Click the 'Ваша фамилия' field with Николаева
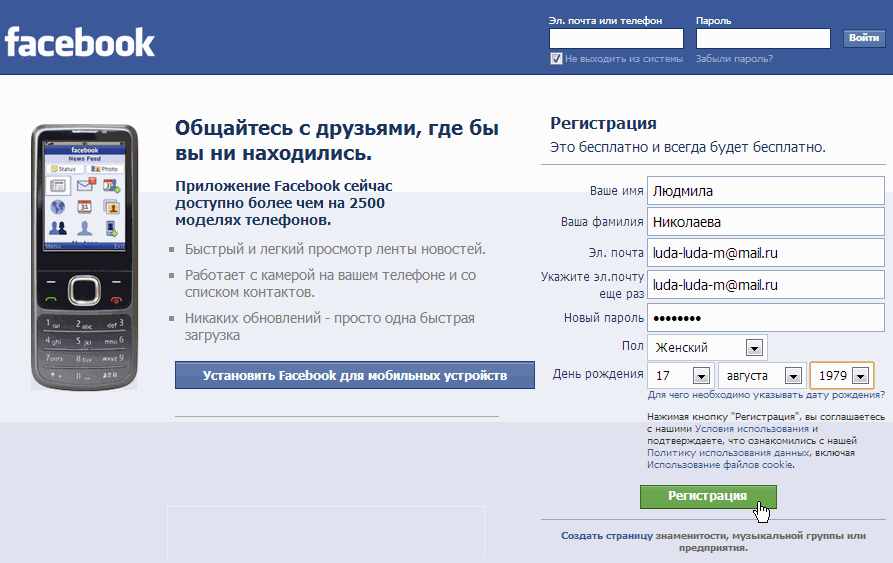Viewport: 893px width, 563px height. 765,222
